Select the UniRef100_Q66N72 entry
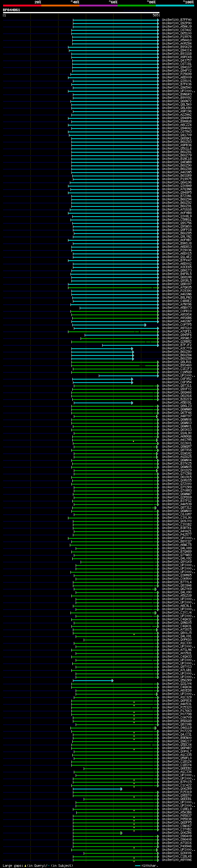 176,101
